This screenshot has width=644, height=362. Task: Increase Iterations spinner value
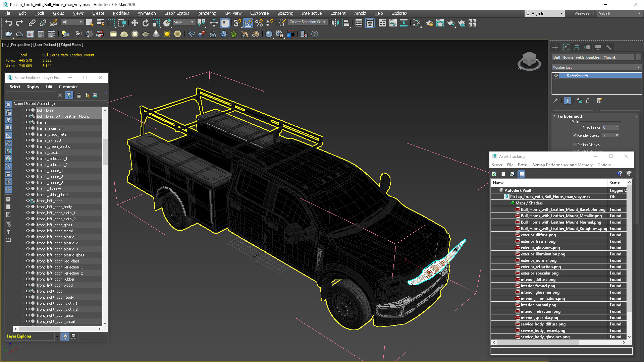click(x=617, y=126)
